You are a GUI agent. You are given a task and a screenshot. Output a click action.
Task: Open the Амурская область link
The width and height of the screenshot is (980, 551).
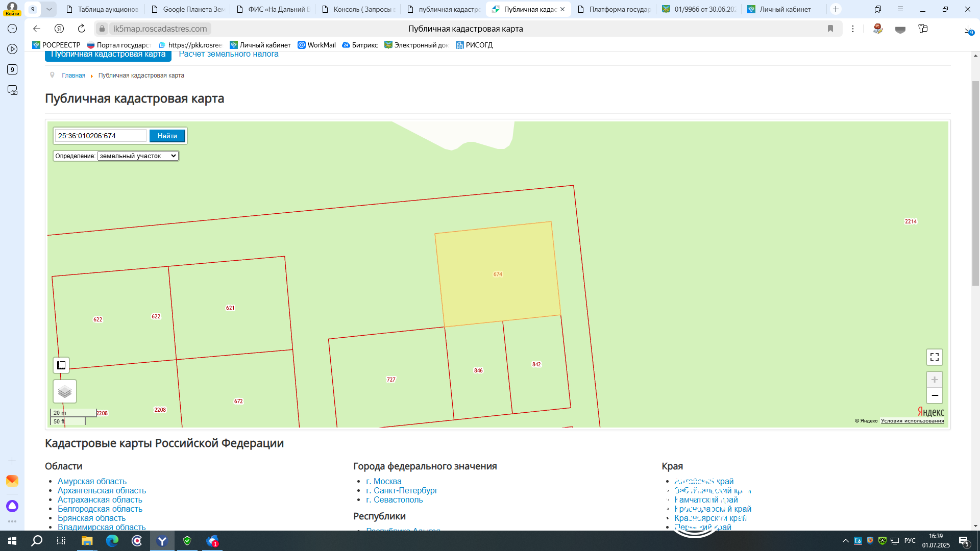point(92,481)
